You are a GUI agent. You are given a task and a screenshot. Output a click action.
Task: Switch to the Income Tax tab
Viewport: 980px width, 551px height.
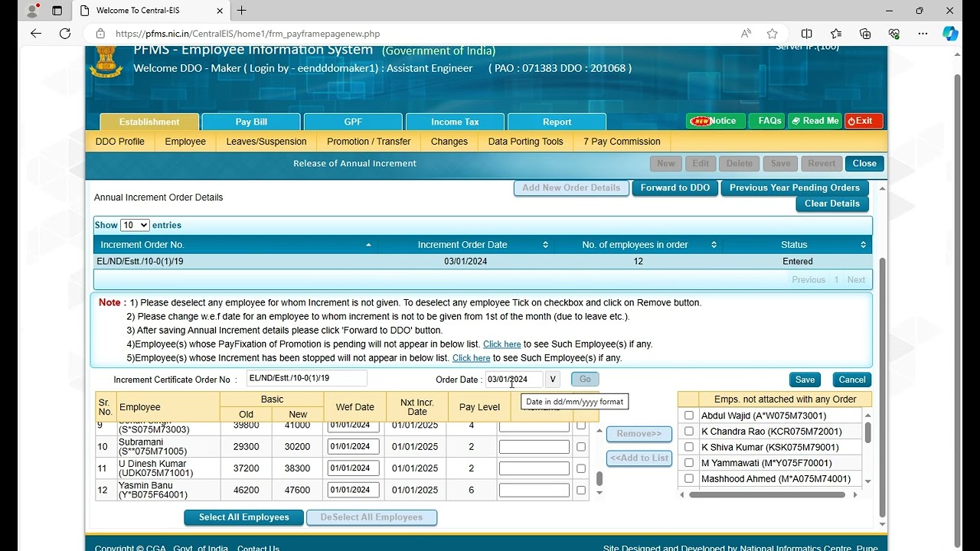point(455,122)
